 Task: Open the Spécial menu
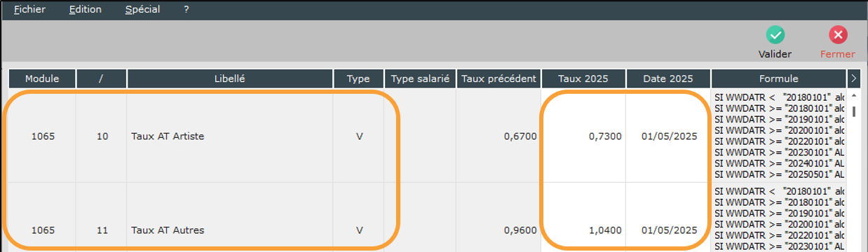(143, 10)
